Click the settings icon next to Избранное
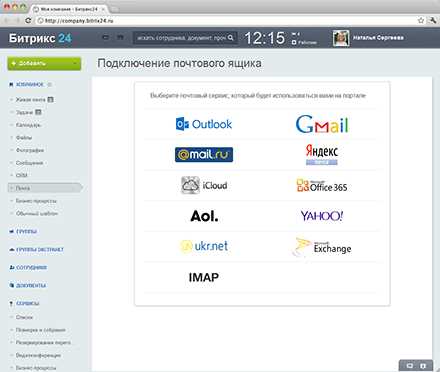440x372 pixels. tap(50, 85)
